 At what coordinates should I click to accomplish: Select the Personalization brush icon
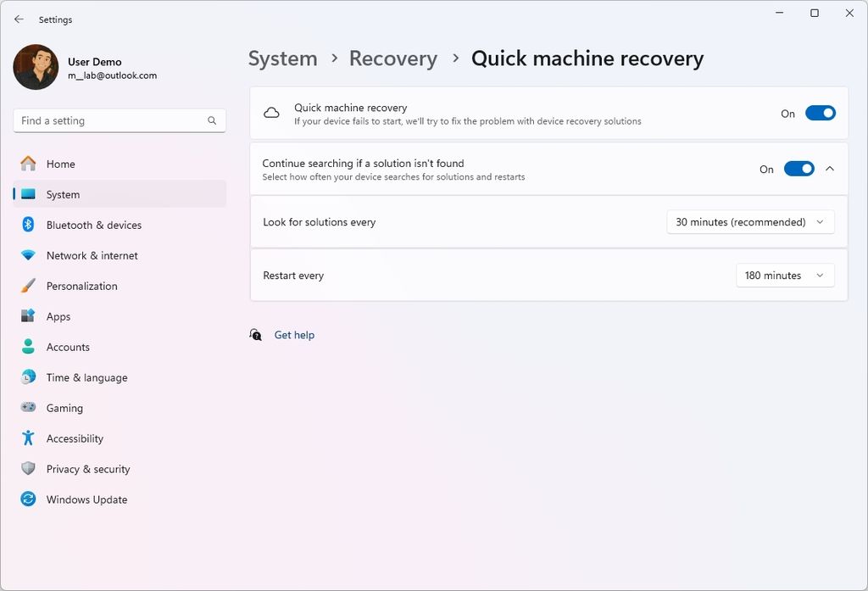[26, 286]
